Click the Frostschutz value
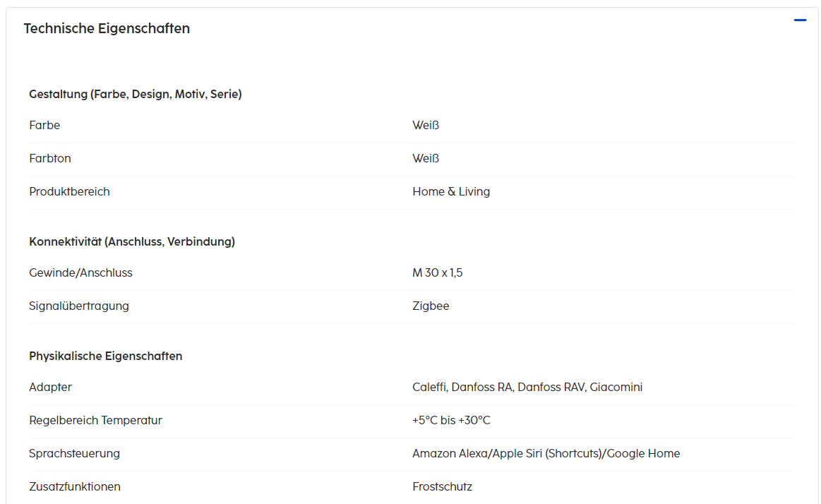This screenshot has width=821, height=504. pos(442,486)
